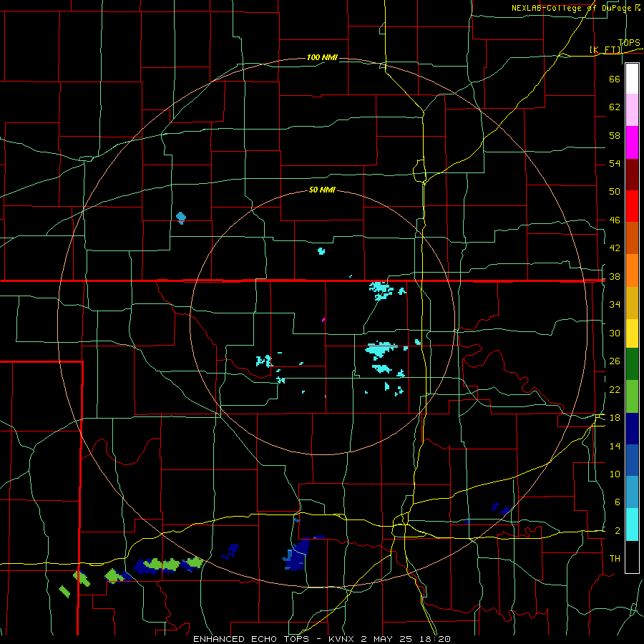This screenshot has height=644, width=644.
Task: Click the isolated green echo streak at far bottom left
Action: coord(64,592)
